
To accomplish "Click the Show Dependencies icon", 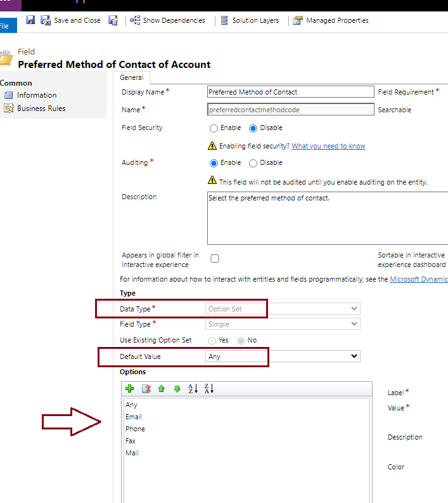I will tap(135, 20).
